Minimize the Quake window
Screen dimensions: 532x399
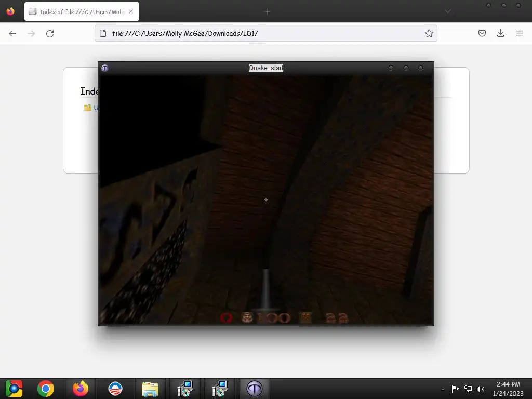[391, 68]
